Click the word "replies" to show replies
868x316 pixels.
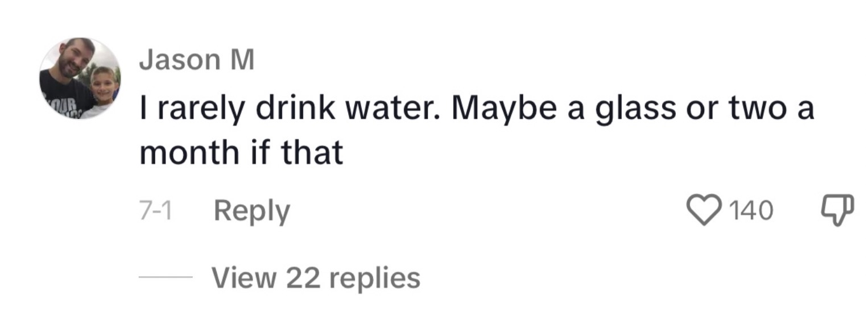(375, 278)
